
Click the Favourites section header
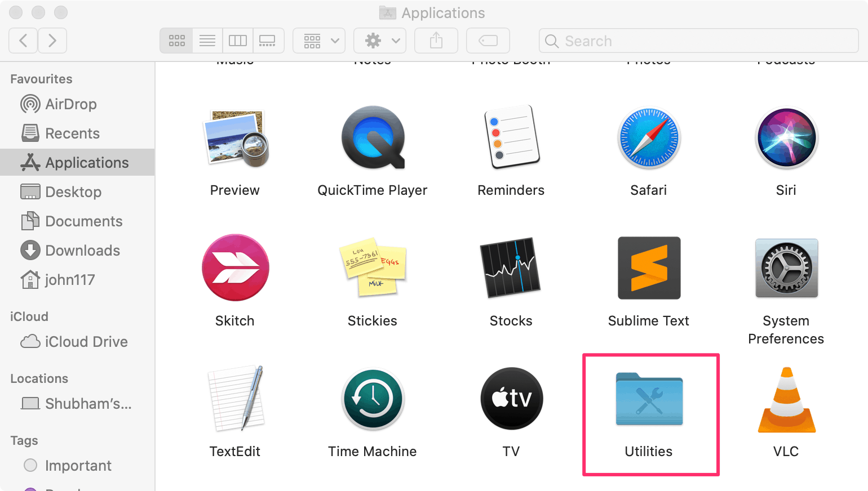click(41, 79)
